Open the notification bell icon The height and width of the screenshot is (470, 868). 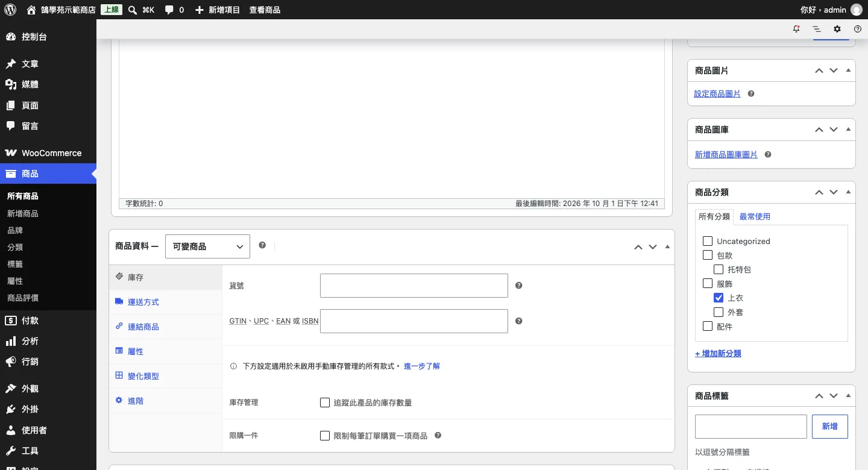coord(796,29)
